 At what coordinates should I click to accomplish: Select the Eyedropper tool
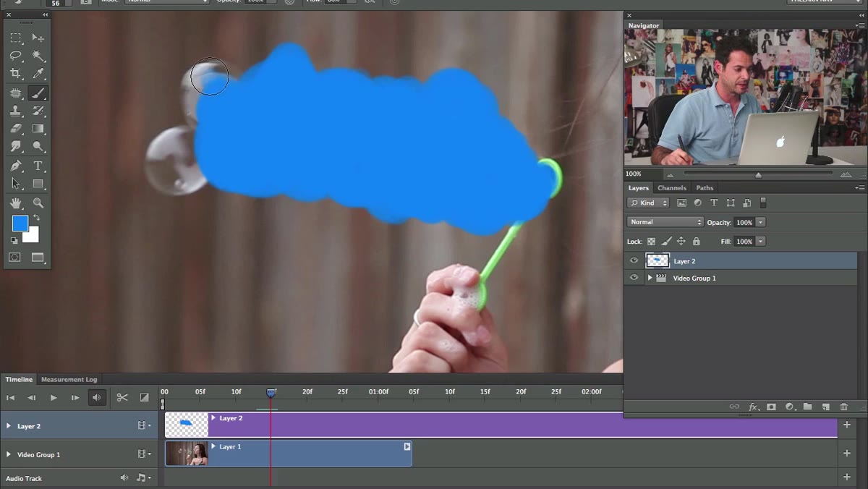pyautogui.click(x=38, y=74)
